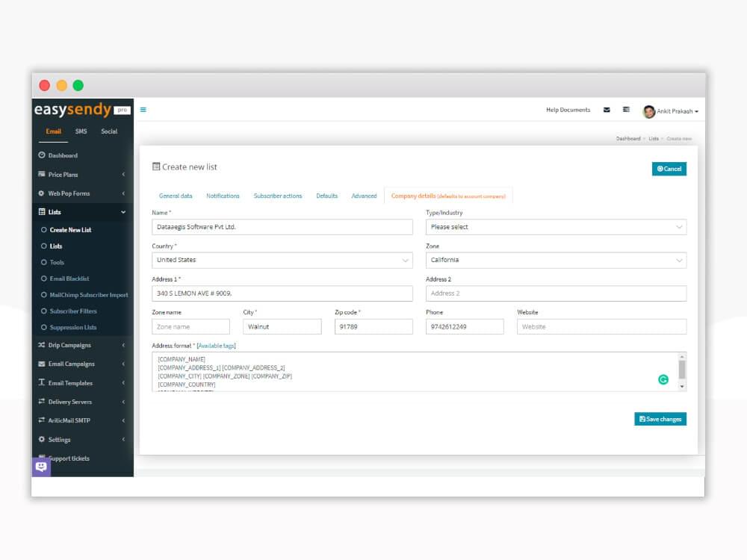Click the Phone number input field
The width and height of the screenshot is (747, 560).
click(x=465, y=327)
